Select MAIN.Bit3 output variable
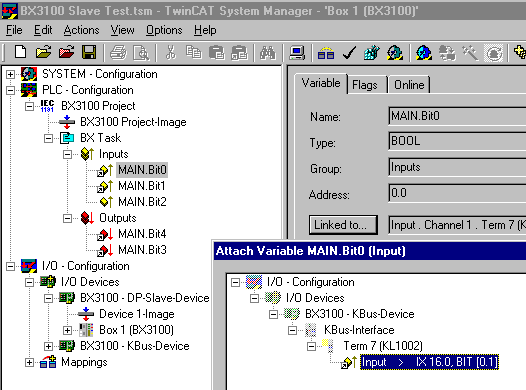This screenshot has width=526, height=390. click(x=142, y=250)
